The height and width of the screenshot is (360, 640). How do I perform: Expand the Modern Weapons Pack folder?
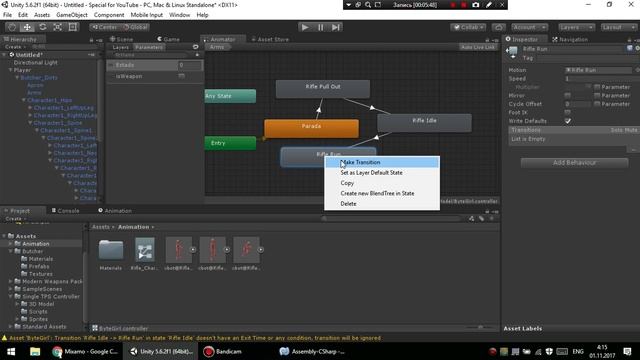(x=11, y=282)
